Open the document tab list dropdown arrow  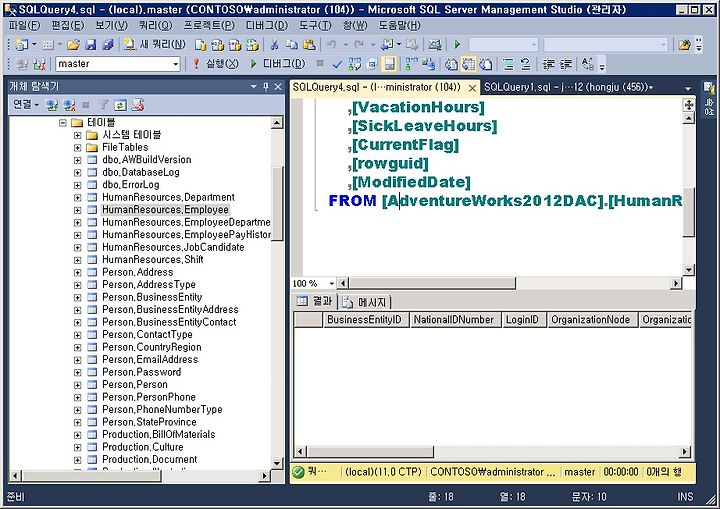[x=687, y=88]
